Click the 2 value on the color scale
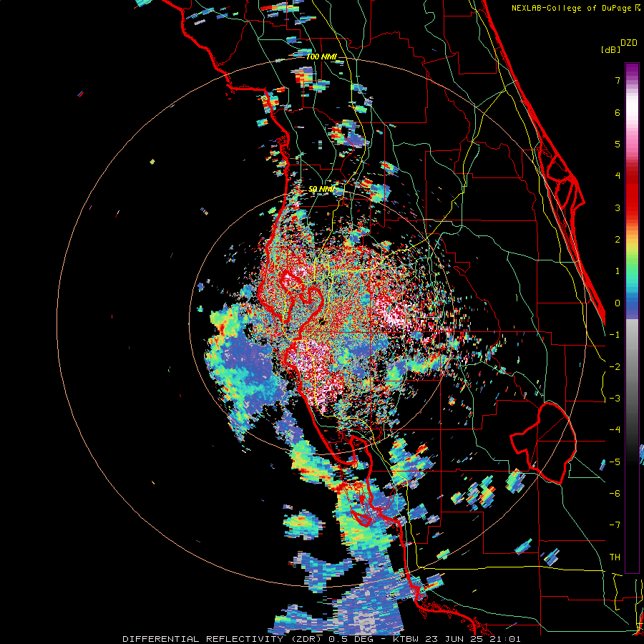This screenshot has height=644, width=644. click(x=618, y=240)
